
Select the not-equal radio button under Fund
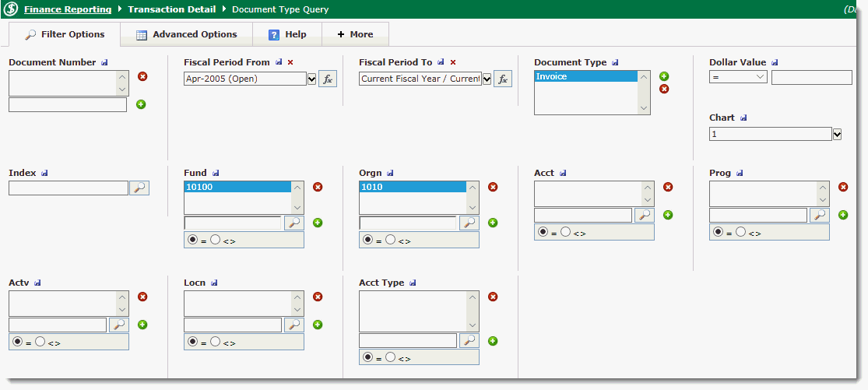coord(216,240)
